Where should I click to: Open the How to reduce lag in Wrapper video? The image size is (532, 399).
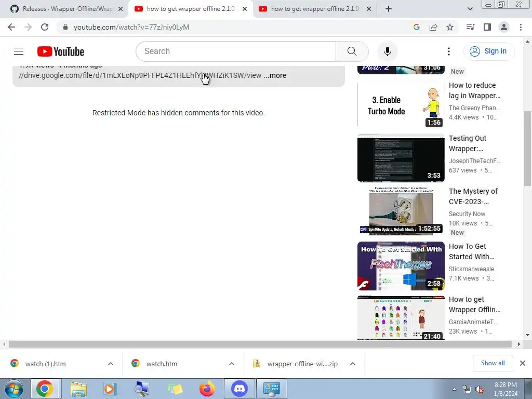tap(474, 90)
